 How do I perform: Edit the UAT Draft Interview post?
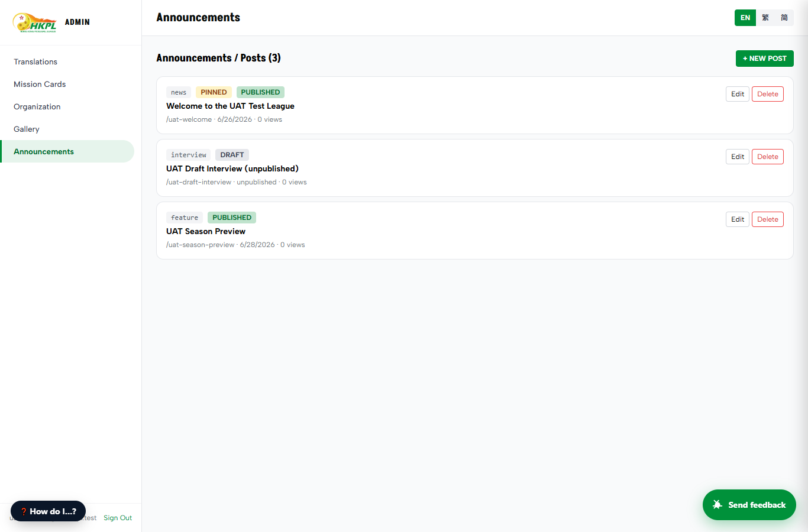738,157
